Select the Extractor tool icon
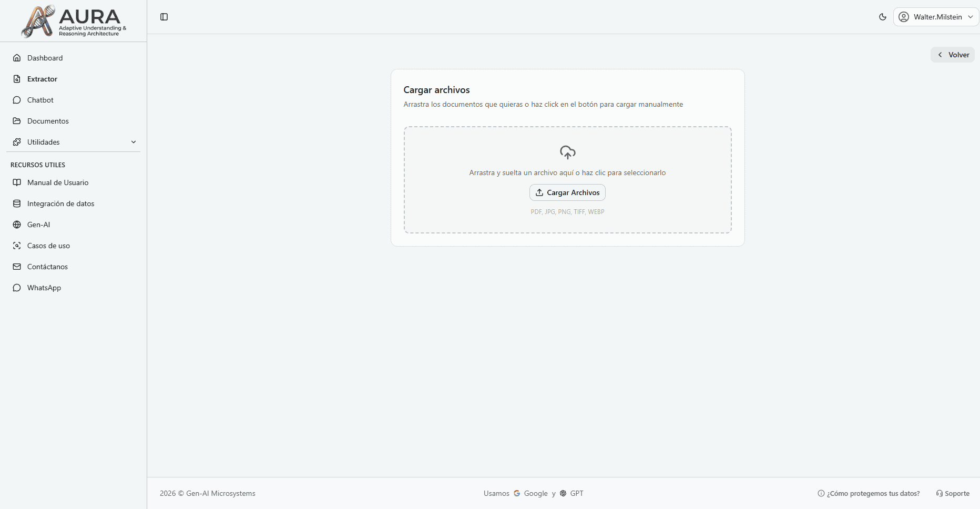This screenshot has width=980, height=509. click(17, 79)
